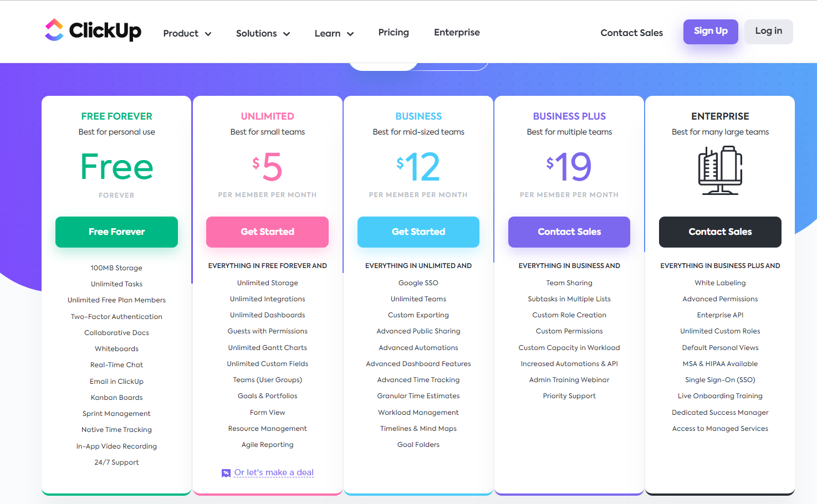Click 'Agile Reporting' feature
Viewport: 817px width, 504px height.
coord(267,445)
